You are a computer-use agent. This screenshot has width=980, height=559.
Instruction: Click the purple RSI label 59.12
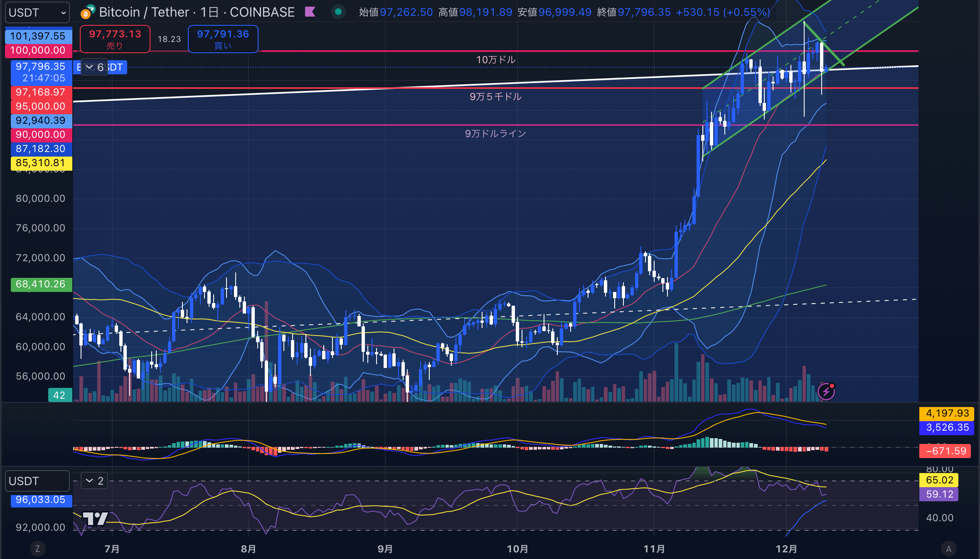939,494
